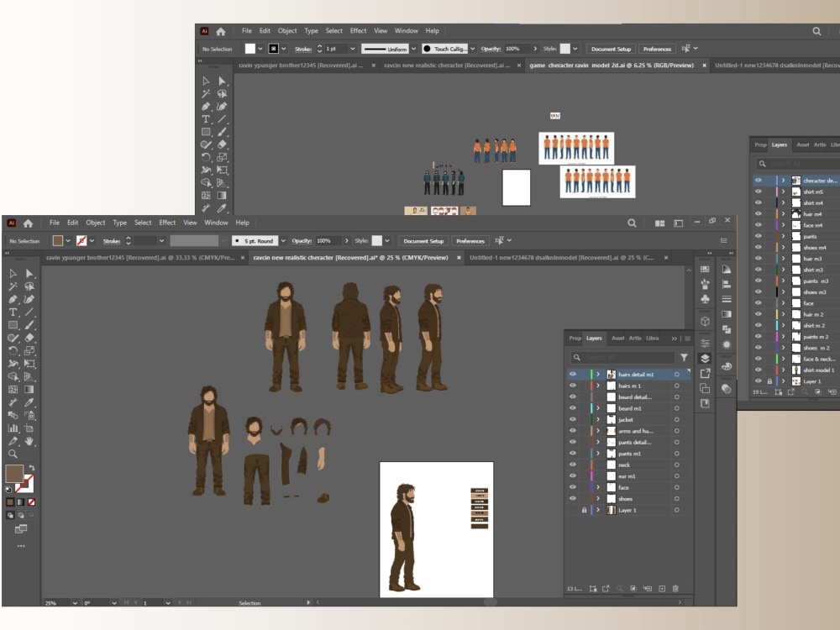
Task: Select the Type tool in back window toolbar
Action: pyautogui.click(x=206, y=119)
